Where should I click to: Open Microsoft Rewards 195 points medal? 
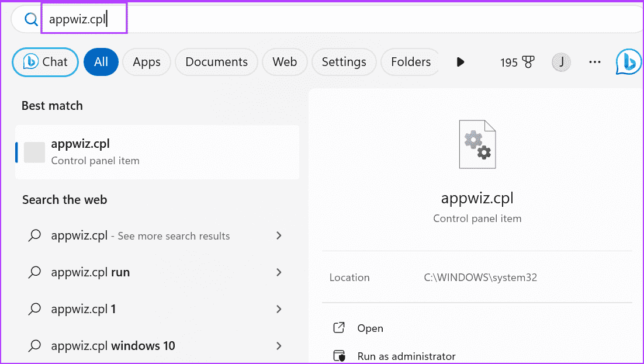[517, 63]
